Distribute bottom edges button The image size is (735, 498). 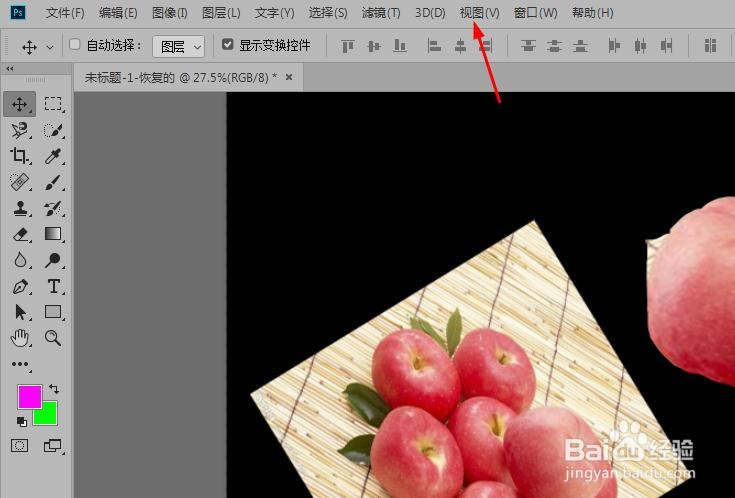click(x=580, y=46)
